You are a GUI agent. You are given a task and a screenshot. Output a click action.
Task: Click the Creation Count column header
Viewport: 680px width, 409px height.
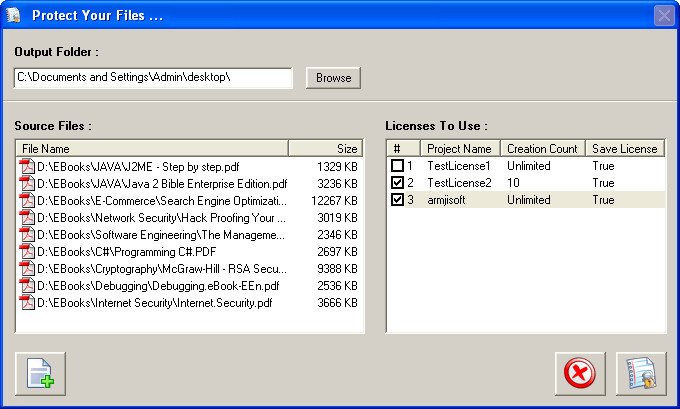coord(542,149)
